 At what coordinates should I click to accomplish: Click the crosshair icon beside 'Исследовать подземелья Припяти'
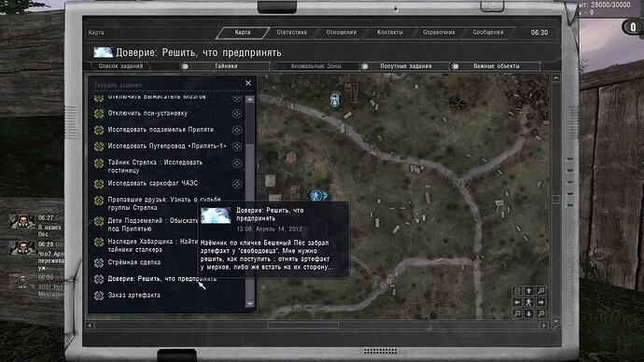[x=237, y=130]
